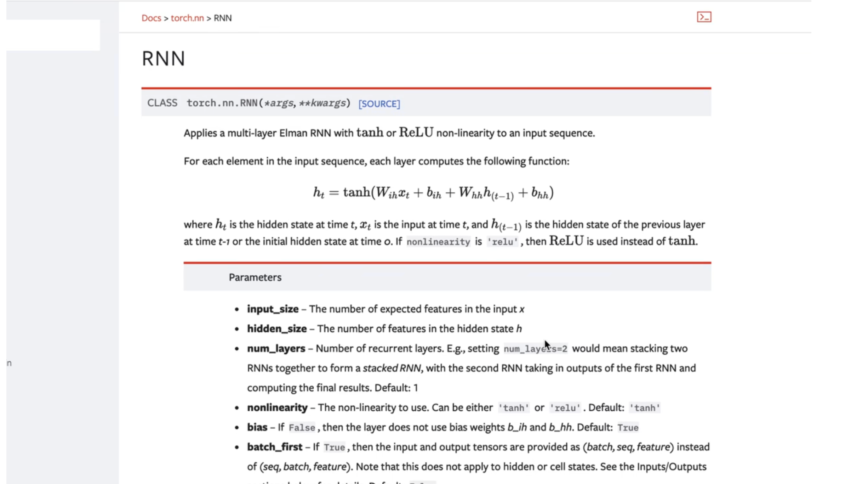Click the nonlinearity parameter name in list

coord(277,407)
